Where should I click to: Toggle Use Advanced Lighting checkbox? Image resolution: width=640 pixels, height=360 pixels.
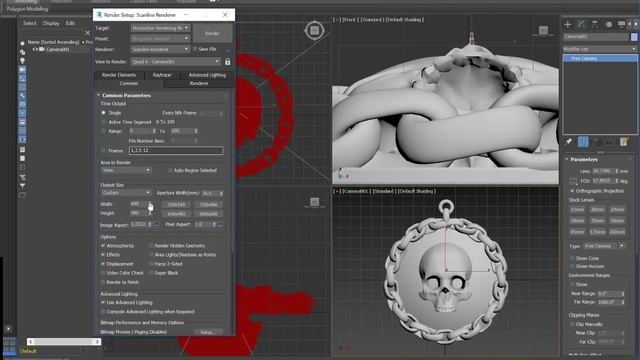(x=103, y=302)
